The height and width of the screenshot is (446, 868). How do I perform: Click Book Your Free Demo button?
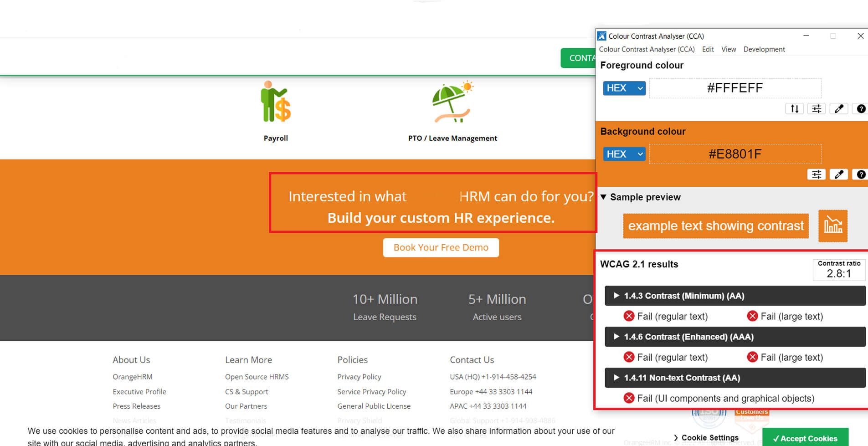[441, 247]
